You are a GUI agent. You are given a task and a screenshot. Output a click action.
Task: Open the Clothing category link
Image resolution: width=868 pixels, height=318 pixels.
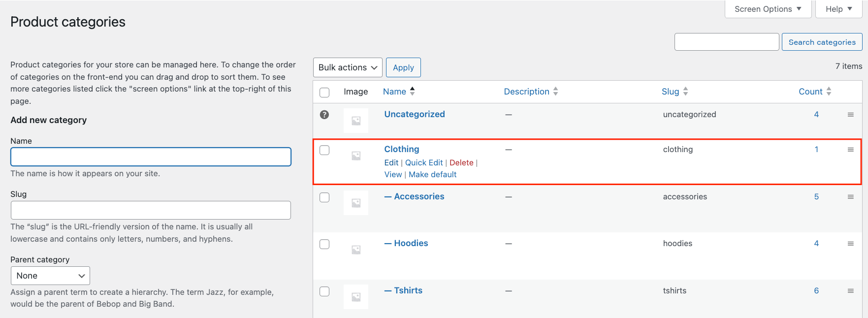click(402, 149)
